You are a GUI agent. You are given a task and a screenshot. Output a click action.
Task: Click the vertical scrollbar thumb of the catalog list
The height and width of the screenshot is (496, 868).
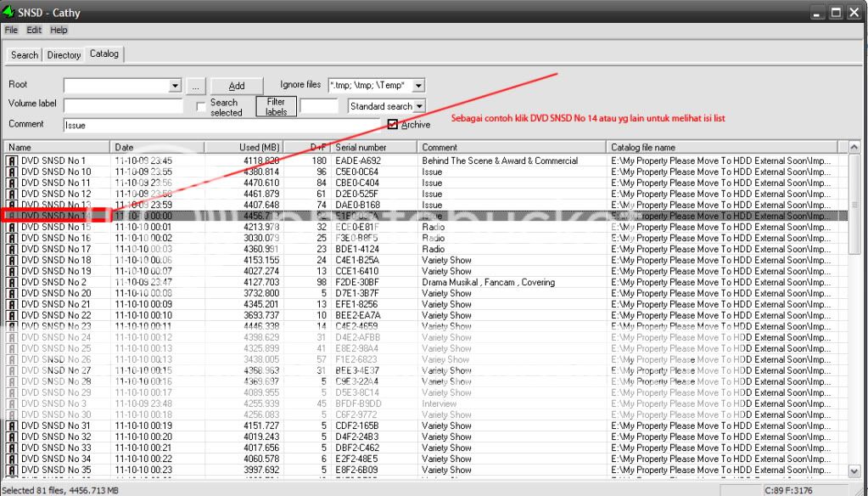coord(854,204)
